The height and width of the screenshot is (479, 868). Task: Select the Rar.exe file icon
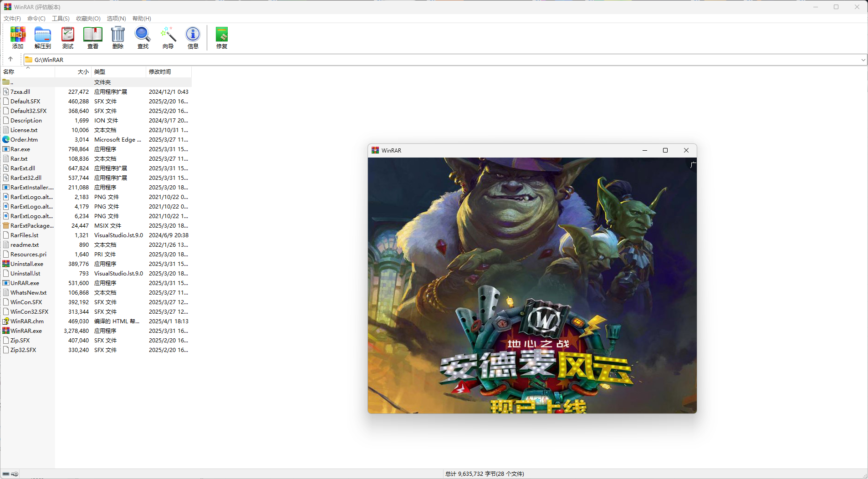6,149
